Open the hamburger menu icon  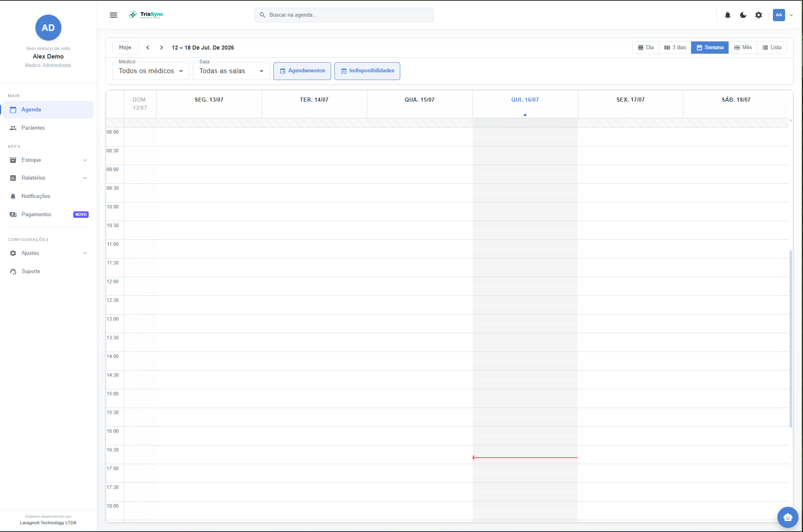coord(113,15)
